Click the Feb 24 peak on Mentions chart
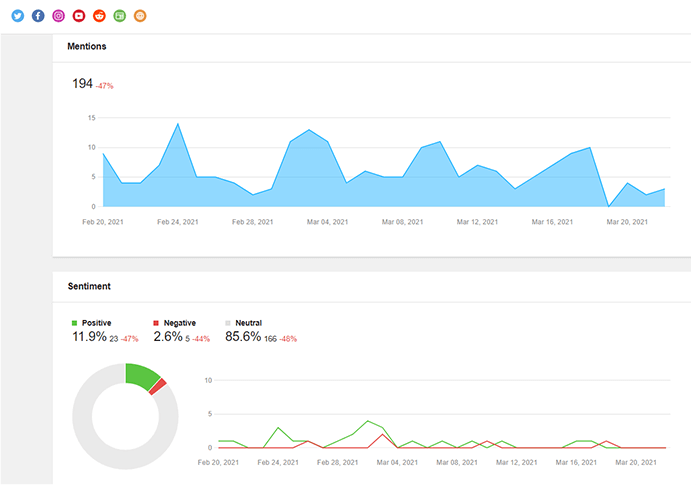 pyautogui.click(x=178, y=124)
